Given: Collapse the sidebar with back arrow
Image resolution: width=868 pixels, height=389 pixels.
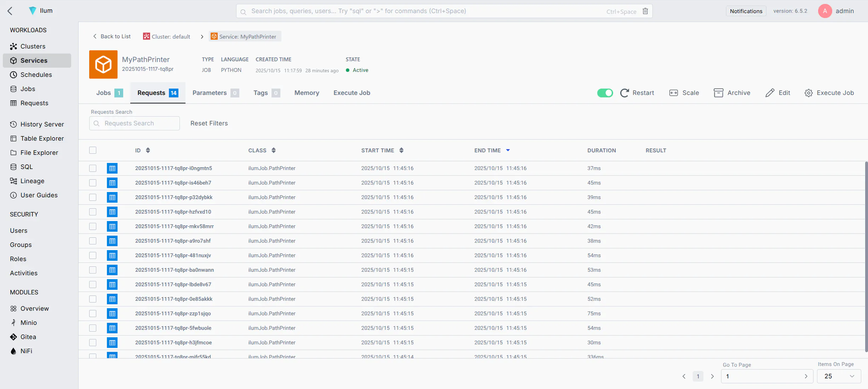Looking at the screenshot, I should tap(10, 11).
